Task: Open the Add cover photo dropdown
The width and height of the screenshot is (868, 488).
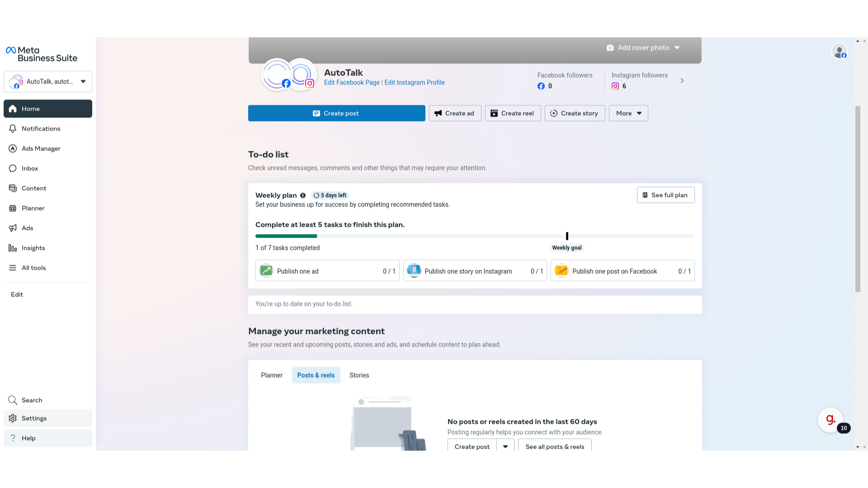Action: point(643,47)
